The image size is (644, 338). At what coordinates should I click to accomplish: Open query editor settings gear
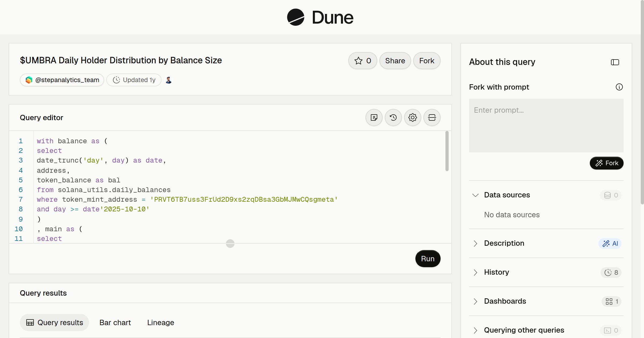pyautogui.click(x=412, y=117)
